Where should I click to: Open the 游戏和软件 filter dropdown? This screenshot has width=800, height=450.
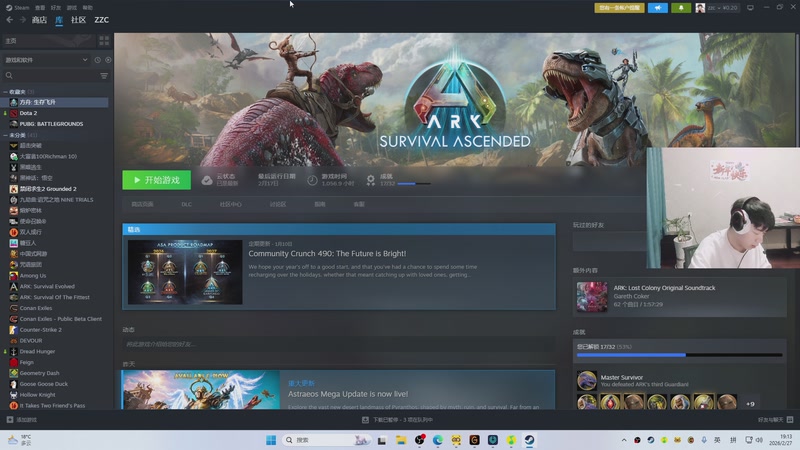[x=46, y=60]
